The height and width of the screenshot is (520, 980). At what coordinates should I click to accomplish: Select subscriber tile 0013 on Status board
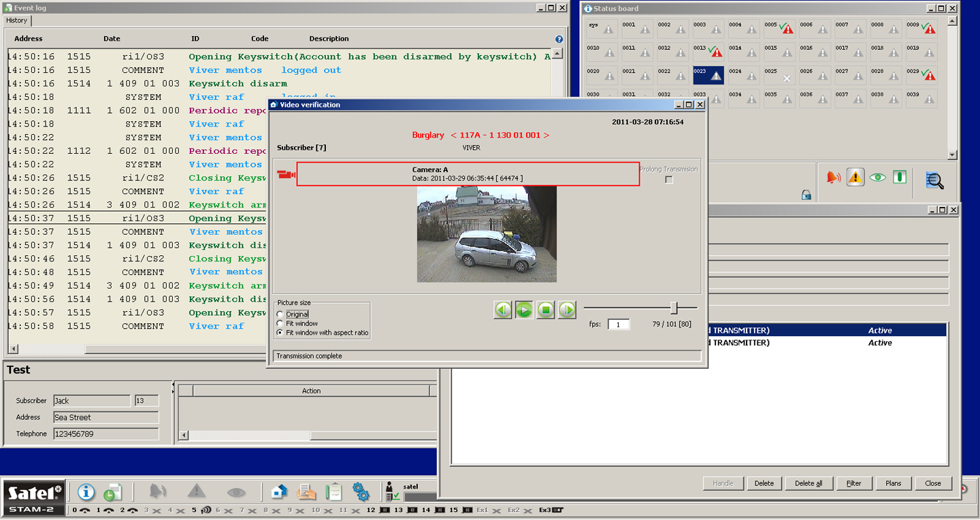point(708,51)
